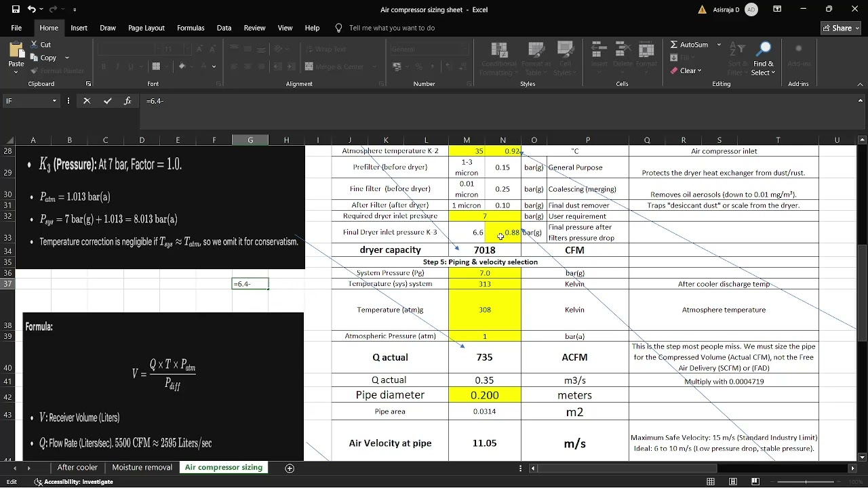Click the Format cells icon
The width and height of the screenshot is (868, 488).
click(646, 49)
